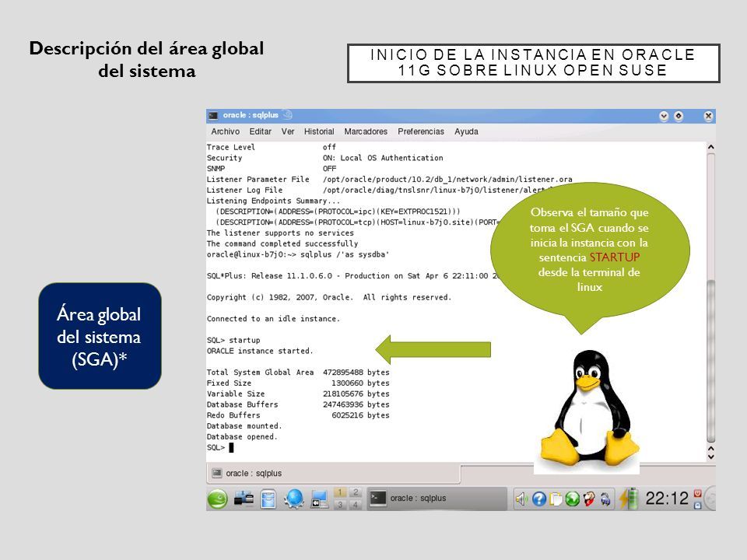This screenshot has width=747, height=560.
Task: Click the 'SQL*Plus: Release 11.1.0.6.0' line
Action: coord(352,275)
